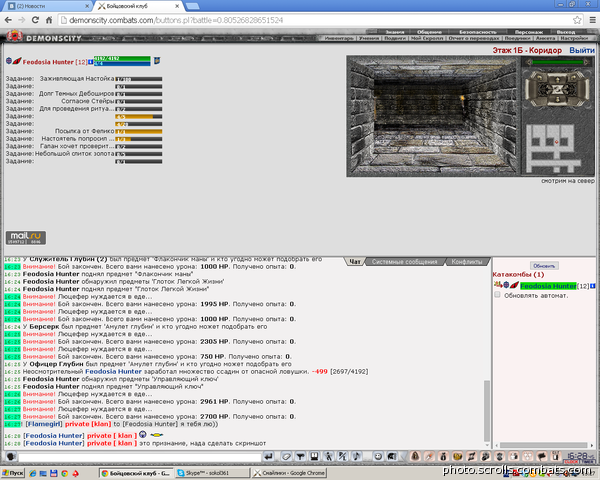Click the central refresh symbol on the compass

point(557,90)
